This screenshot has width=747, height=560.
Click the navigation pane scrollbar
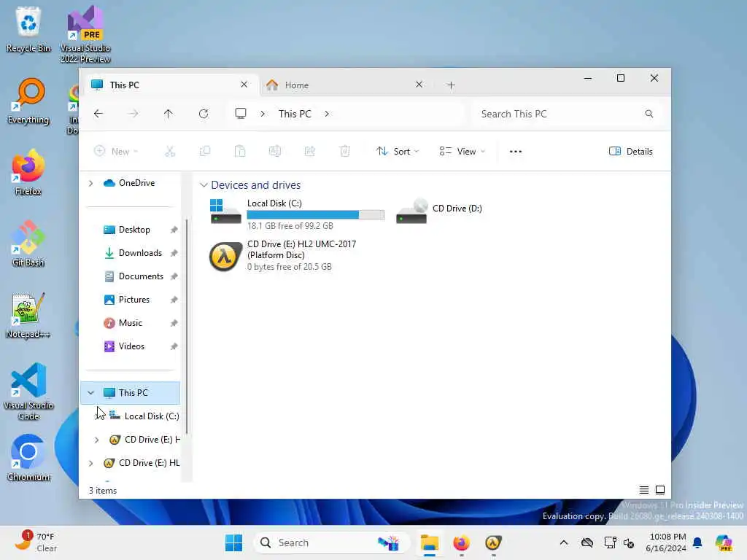click(x=187, y=326)
